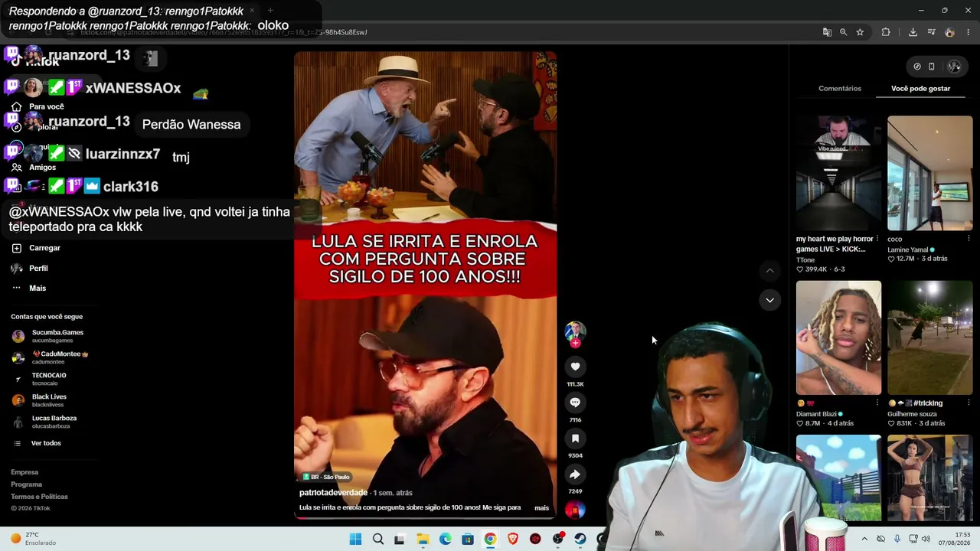This screenshot has width=980, height=551.
Task: Open the #tricking night video thumbnail
Action: [930, 337]
